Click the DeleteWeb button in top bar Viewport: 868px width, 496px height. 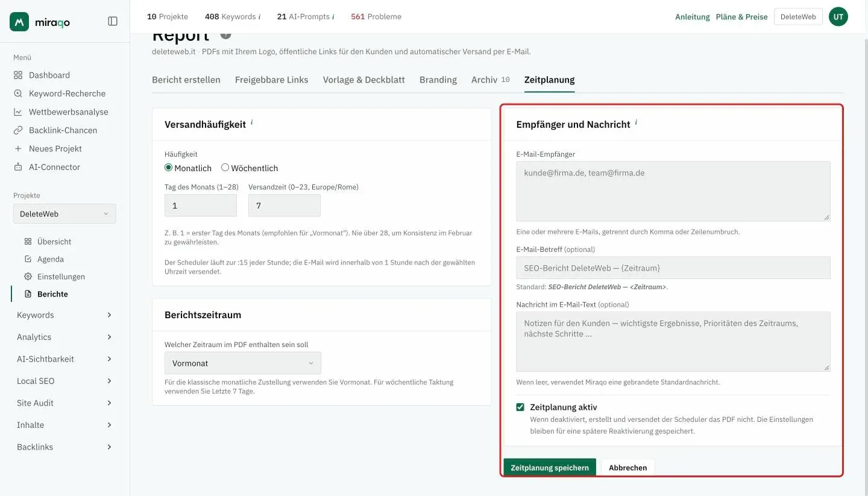click(798, 17)
